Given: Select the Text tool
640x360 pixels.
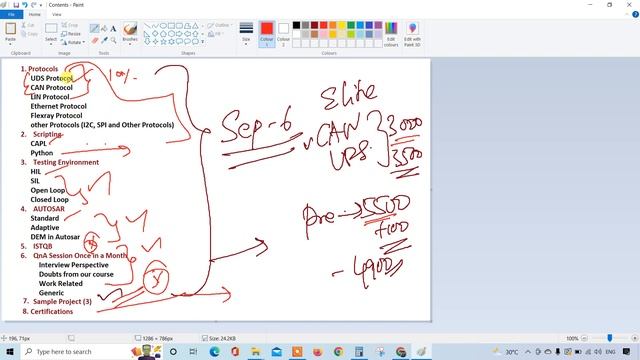Looking at the screenshot, I should coord(113,28).
